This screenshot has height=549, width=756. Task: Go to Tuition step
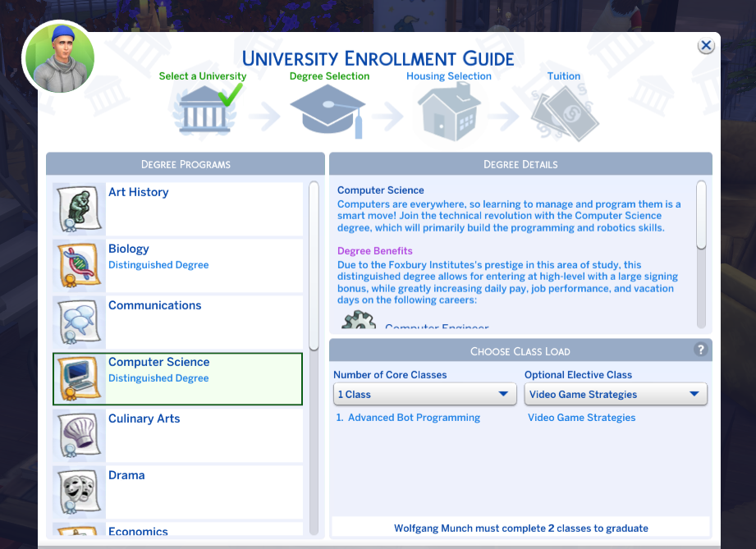[x=564, y=76]
